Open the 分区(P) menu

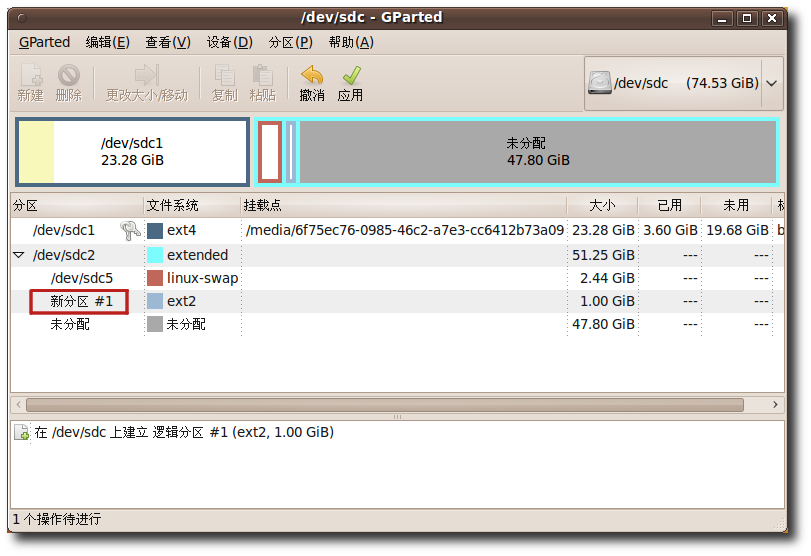(x=291, y=42)
